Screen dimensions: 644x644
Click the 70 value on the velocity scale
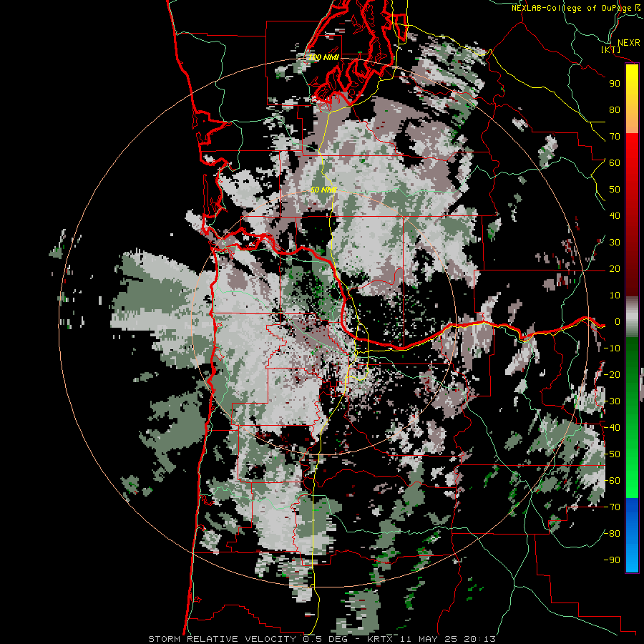(615, 137)
